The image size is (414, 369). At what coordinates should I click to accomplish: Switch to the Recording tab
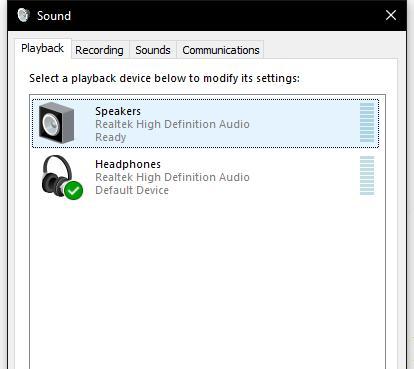(x=99, y=50)
